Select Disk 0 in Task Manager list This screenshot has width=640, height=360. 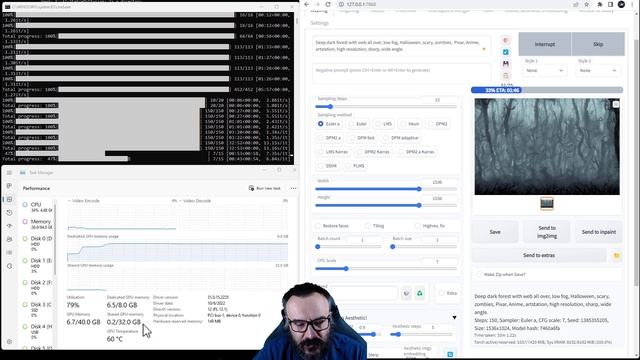(38, 243)
